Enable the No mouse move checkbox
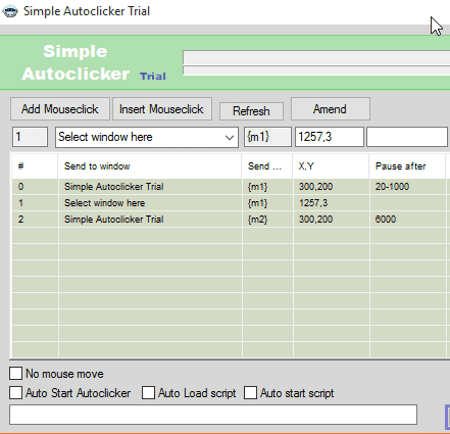Screen dimensions: 450x434 point(16,374)
